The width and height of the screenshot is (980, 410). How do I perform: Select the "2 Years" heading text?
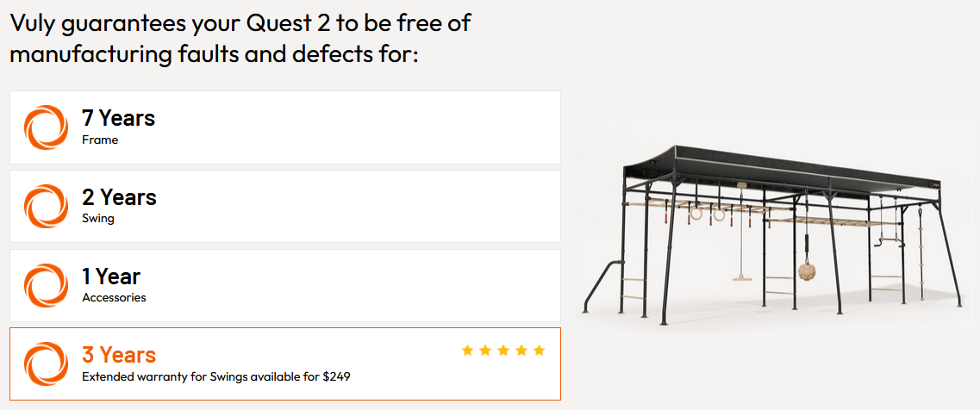119,197
